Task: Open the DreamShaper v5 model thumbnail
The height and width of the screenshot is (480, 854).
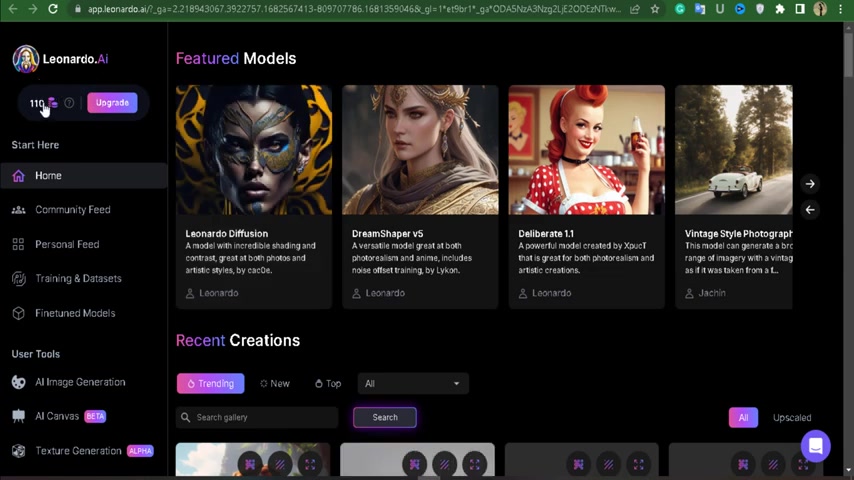Action: pyautogui.click(x=420, y=150)
